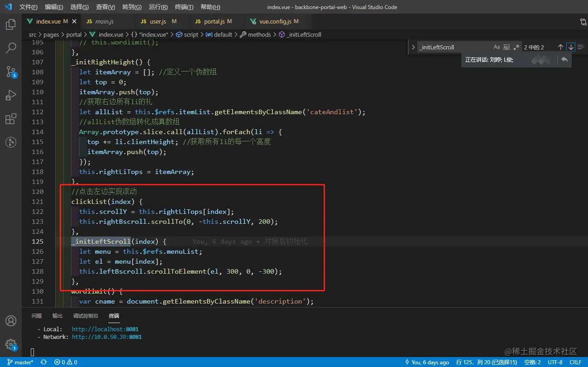Click the VS Code logo in the title bar

pos(8,7)
